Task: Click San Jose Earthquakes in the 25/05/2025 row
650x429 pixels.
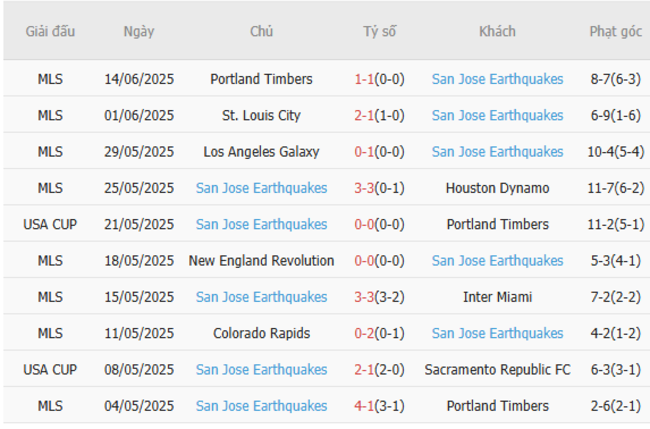Action: [x=261, y=188]
